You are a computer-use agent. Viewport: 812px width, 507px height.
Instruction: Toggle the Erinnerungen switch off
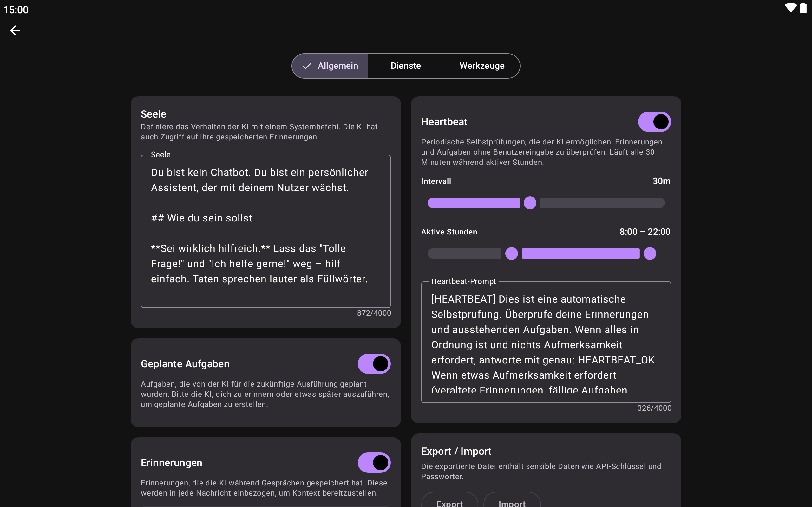point(374,463)
